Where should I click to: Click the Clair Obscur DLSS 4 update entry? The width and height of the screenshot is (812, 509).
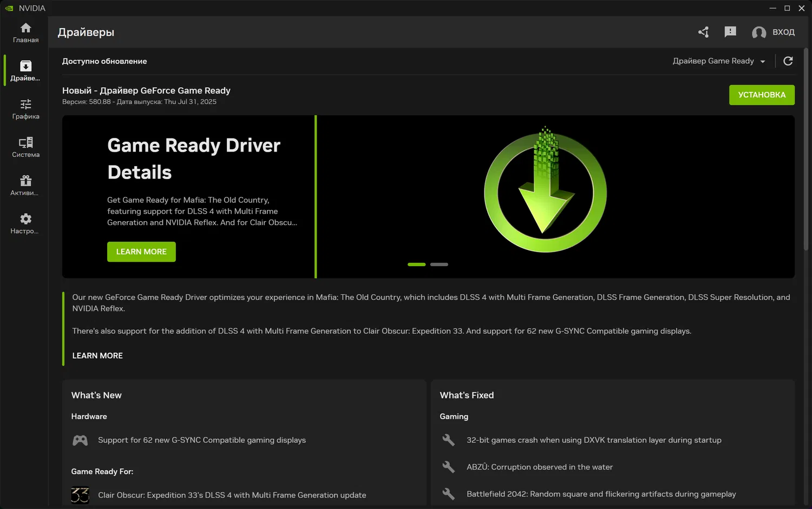click(232, 495)
